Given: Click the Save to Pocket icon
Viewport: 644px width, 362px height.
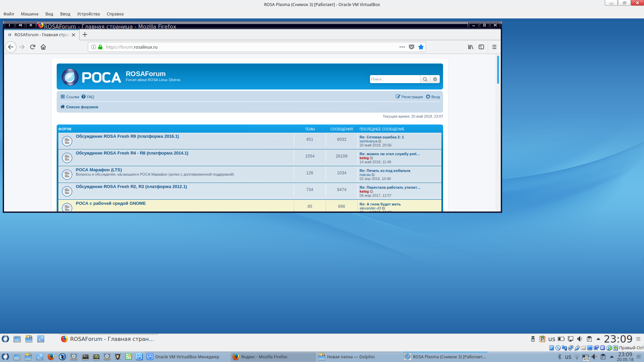Looking at the screenshot, I should (412, 47).
